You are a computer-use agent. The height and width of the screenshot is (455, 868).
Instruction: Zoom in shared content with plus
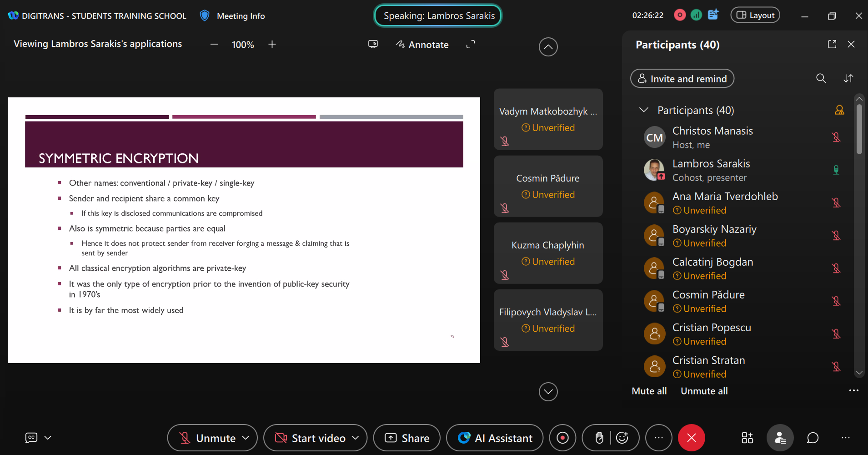[x=272, y=44]
